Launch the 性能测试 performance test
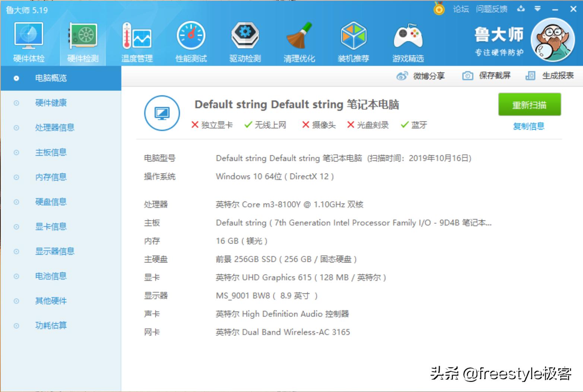 coord(190,41)
